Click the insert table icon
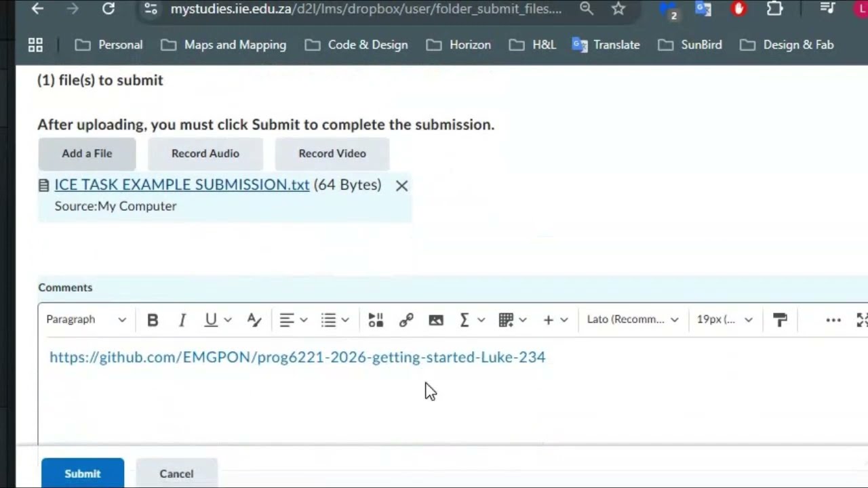This screenshot has width=868, height=488. point(506,320)
